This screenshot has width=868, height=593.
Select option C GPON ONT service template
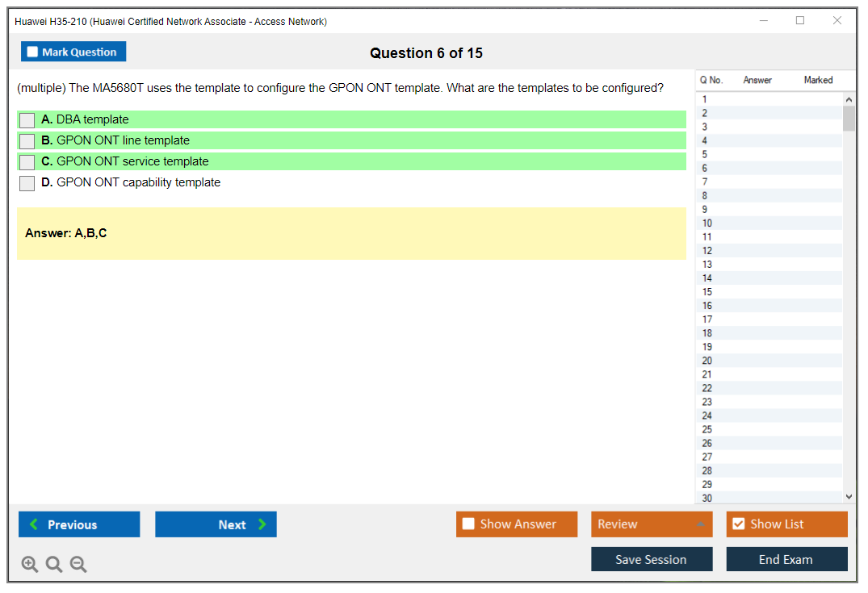click(x=27, y=162)
